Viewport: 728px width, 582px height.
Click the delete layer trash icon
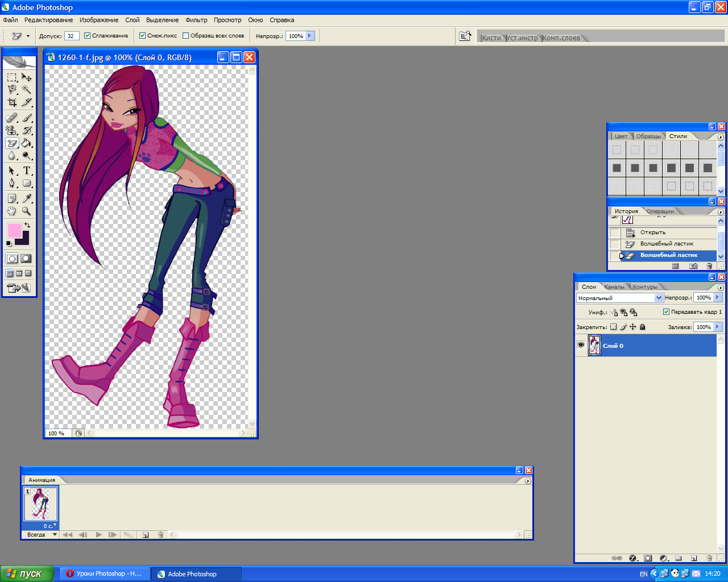(709, 558)
